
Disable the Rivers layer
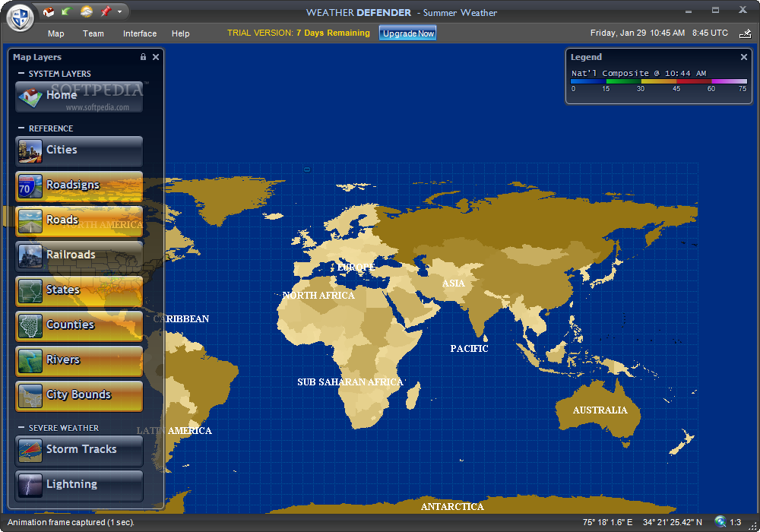click(79, 360)
